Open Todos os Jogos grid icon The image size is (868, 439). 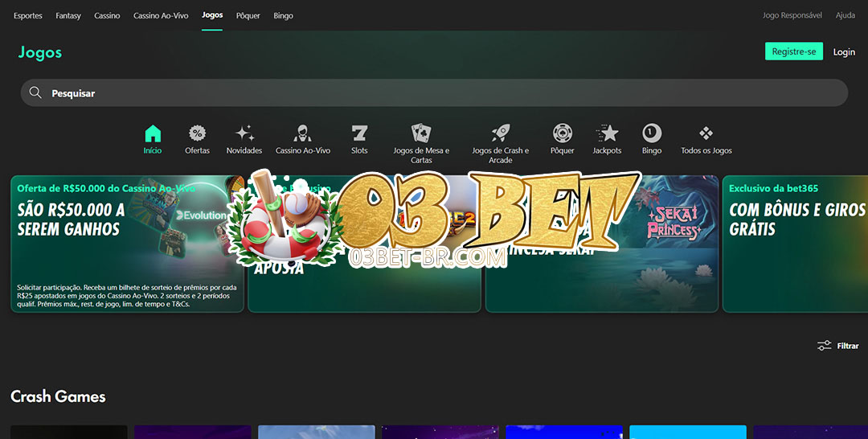[706, 134]
